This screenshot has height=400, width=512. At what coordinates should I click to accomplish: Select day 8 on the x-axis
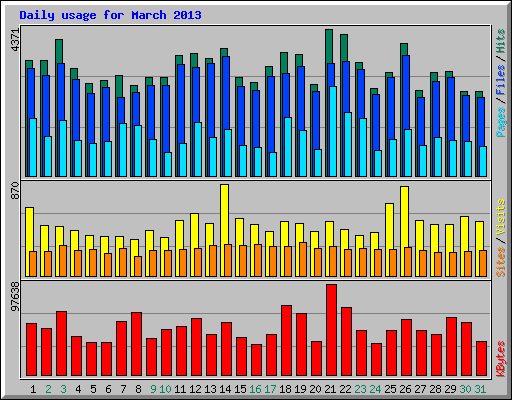pos(138,389)
